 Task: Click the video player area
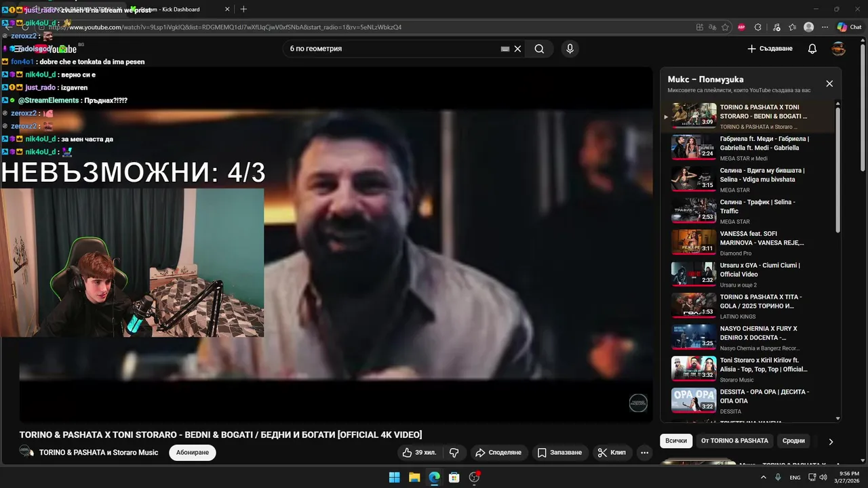[x=336, y=244]
